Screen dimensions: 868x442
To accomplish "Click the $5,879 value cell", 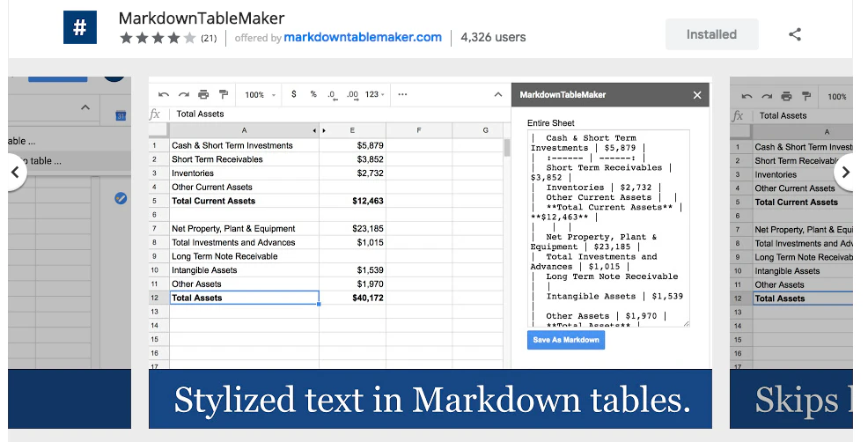I will pos(353,145).
